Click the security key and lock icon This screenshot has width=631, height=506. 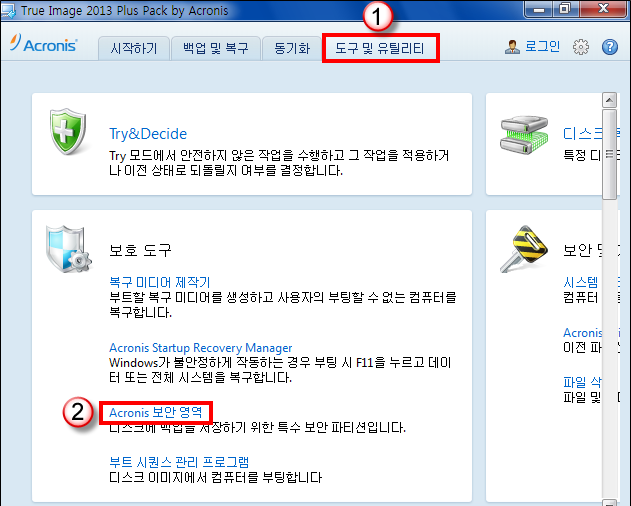524,249
